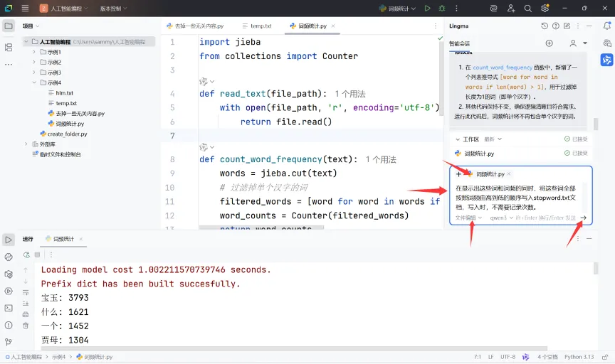
Task: Expand the 示例1 folder
Action: pos(34,52)
